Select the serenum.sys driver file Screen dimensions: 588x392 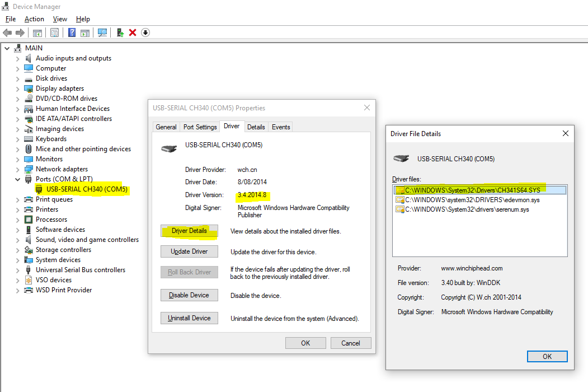(467, 209)
